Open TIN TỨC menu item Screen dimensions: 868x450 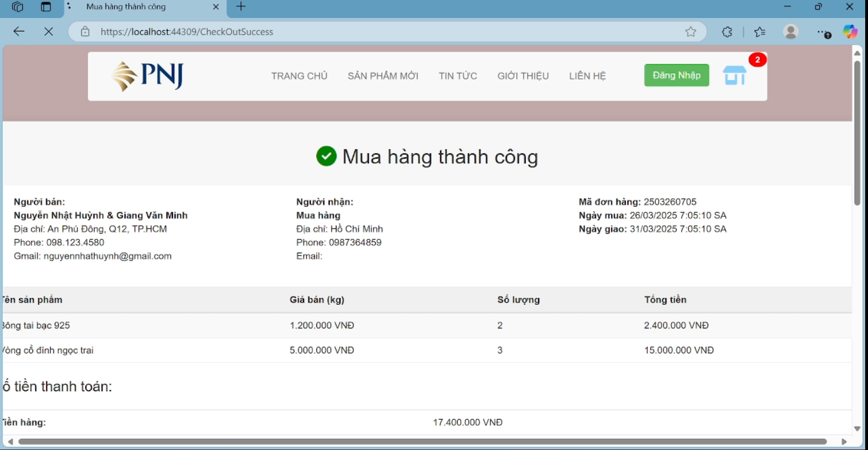458,76
